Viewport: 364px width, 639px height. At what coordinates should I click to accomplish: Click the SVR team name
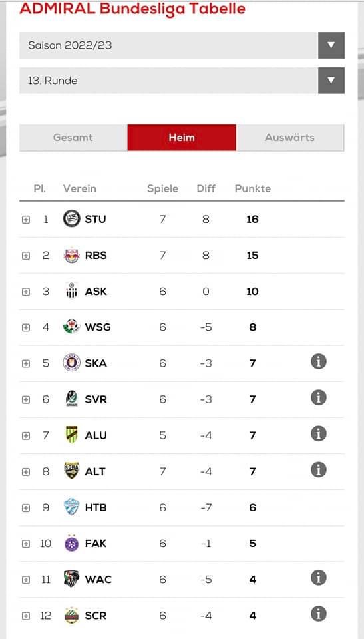point(96,399)
